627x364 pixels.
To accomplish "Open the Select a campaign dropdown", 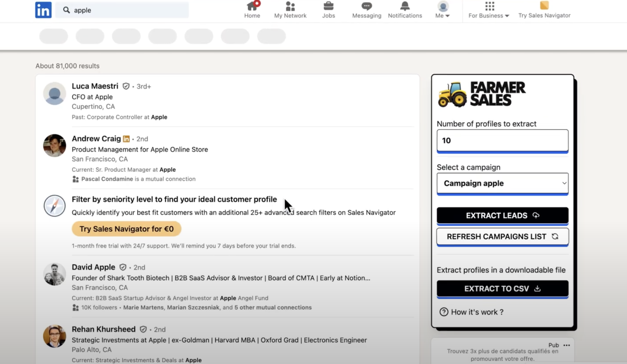I will point(503,183).
